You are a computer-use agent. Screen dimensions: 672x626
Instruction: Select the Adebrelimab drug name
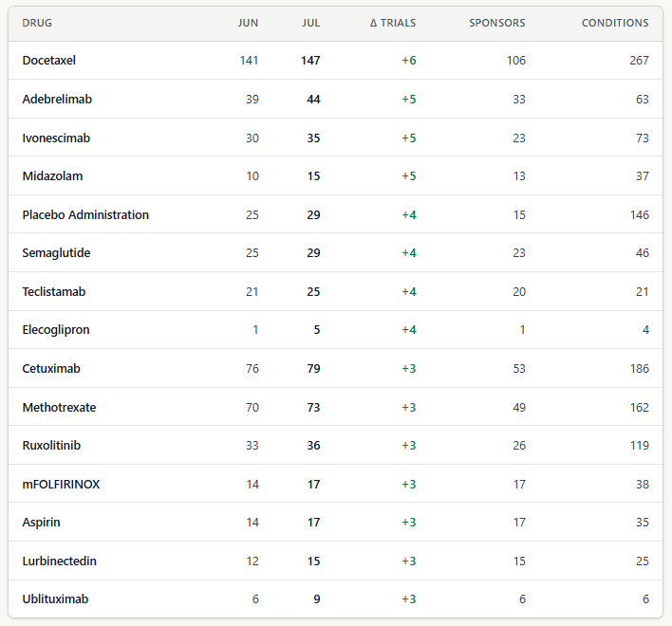tap(57, 100)
